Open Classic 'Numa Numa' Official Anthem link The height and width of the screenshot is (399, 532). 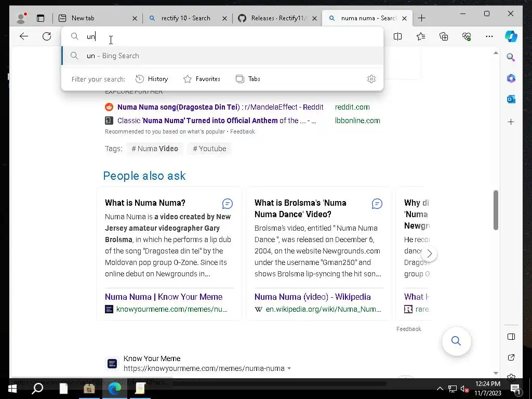point(217,121)
